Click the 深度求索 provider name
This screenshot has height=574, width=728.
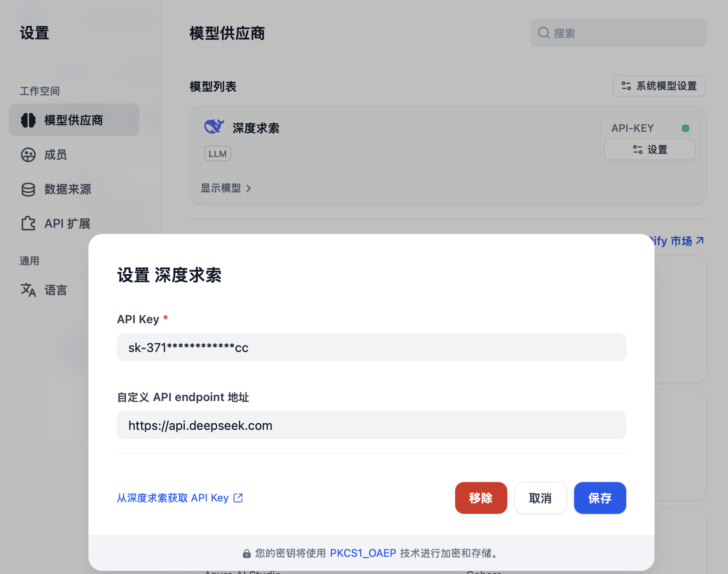pos(256,128)
